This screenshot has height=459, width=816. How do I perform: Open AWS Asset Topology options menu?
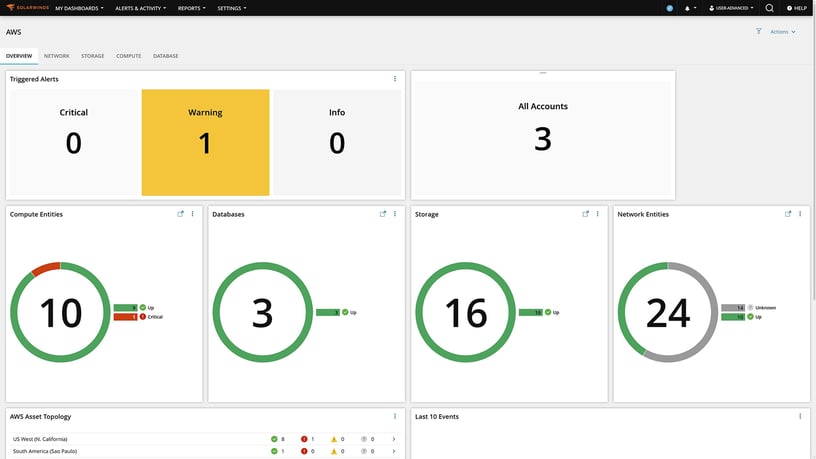[395, 416]
